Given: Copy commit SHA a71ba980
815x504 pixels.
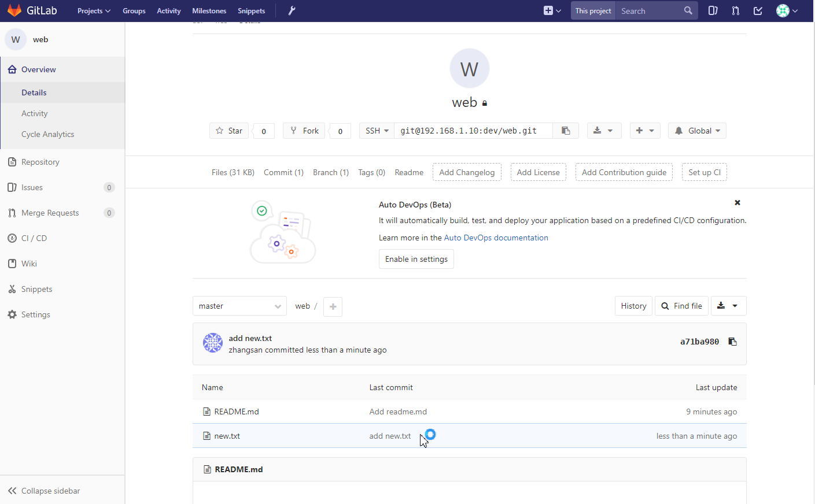Looking at the screenshot, I should click(732, 342).
